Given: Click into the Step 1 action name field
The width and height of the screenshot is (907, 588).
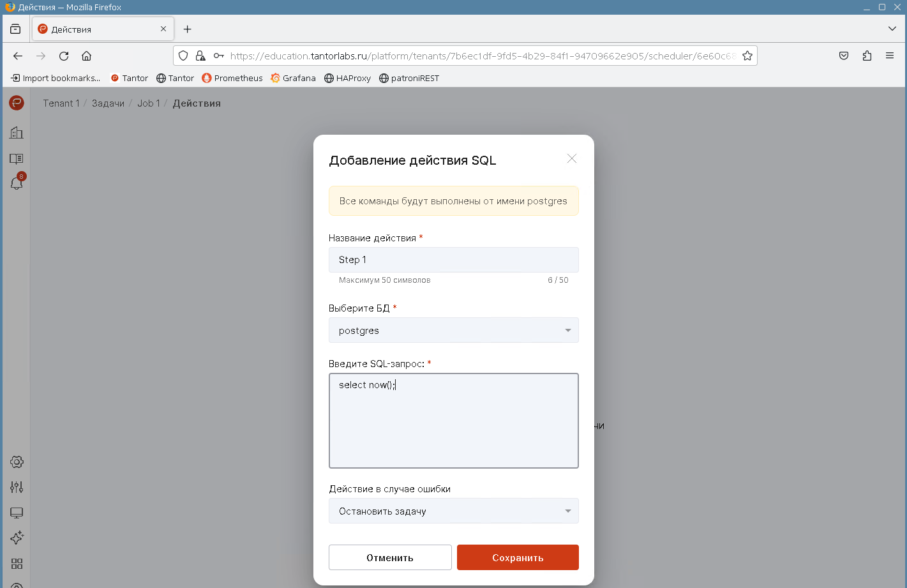Looking at the screenshot, I should [x=453, y=260].
